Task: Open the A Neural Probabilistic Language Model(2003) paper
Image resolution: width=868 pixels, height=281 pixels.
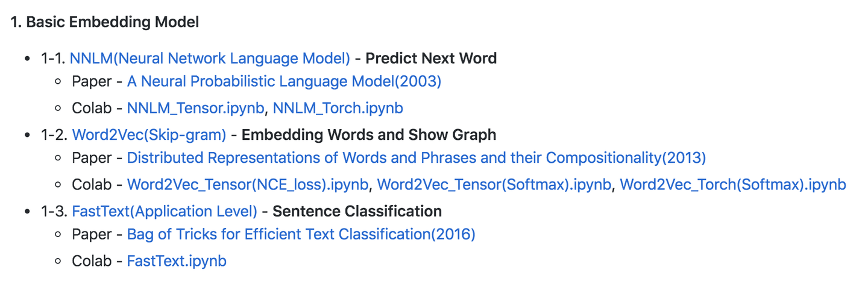Action: (x=284, y=81)
